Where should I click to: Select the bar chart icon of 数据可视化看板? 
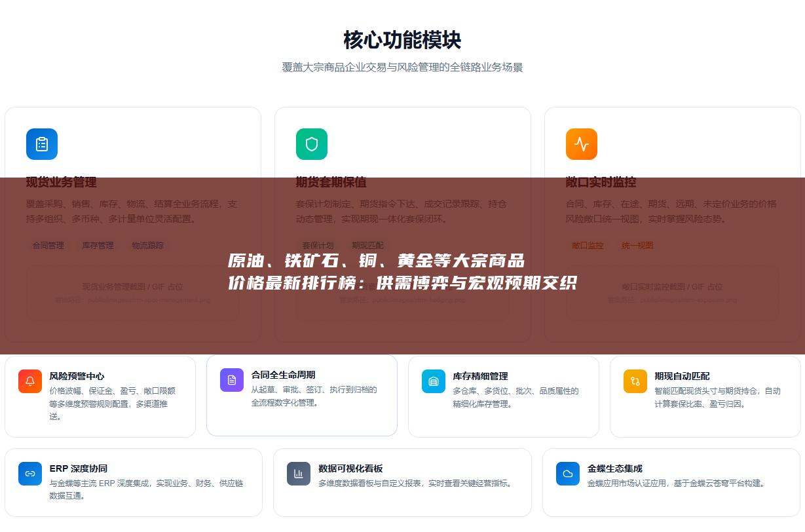299,474
